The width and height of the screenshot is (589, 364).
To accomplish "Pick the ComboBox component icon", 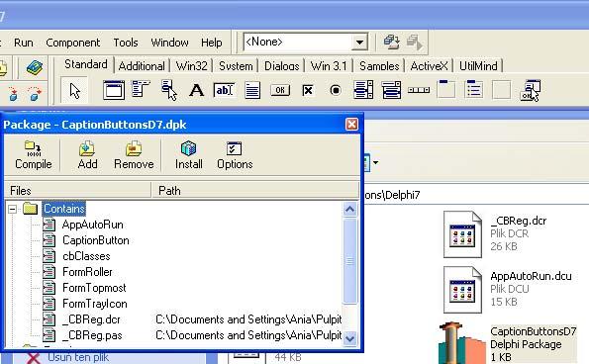I will (x=391, y=90).
